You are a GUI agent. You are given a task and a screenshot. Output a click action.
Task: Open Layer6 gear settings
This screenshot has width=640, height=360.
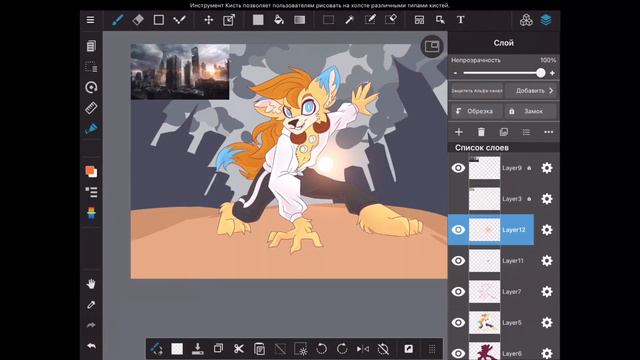(x=547, y=353)
